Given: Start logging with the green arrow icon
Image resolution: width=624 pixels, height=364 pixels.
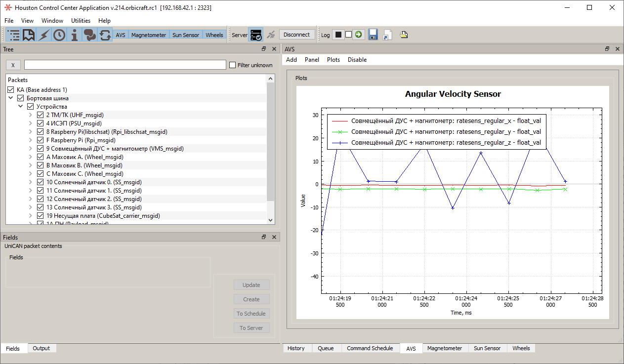Looking at the screenshot, I should click(x=358, y=35).
